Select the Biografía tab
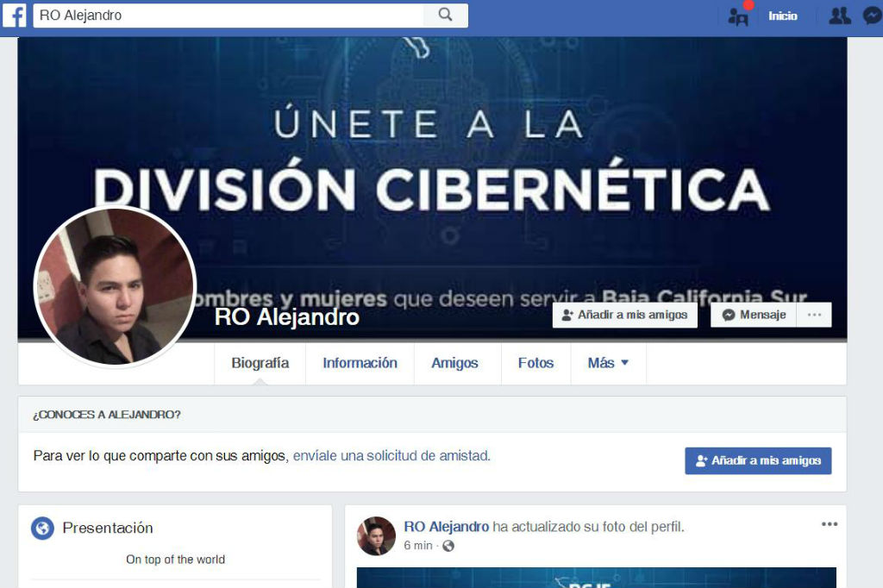Viewport: 883px width, 588px height. click(x=260, y=363)
